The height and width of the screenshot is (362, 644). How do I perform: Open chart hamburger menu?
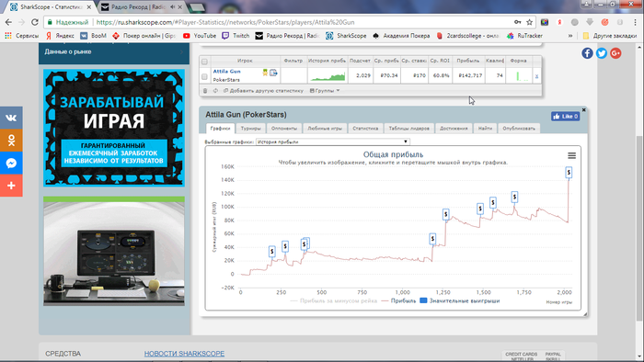coord(571,156)
